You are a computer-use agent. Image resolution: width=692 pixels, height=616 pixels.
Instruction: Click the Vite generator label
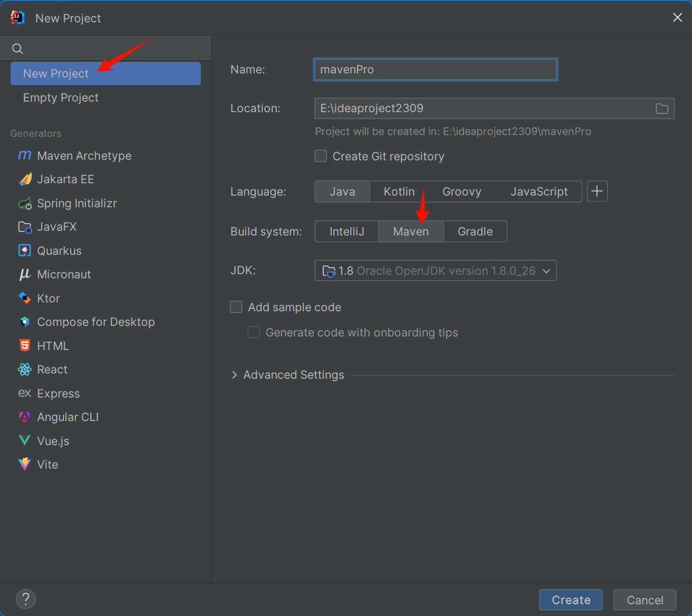tap(48, 464)
